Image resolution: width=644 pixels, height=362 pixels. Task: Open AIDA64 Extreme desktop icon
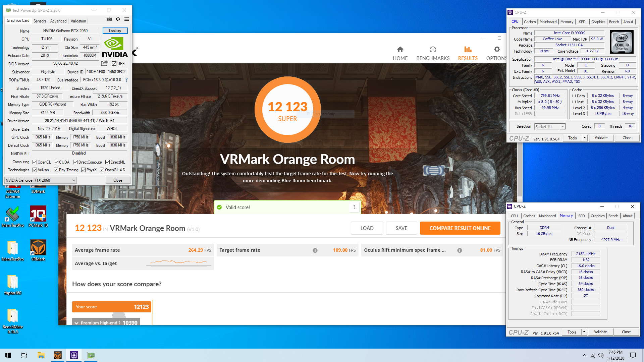coord(12,191)
